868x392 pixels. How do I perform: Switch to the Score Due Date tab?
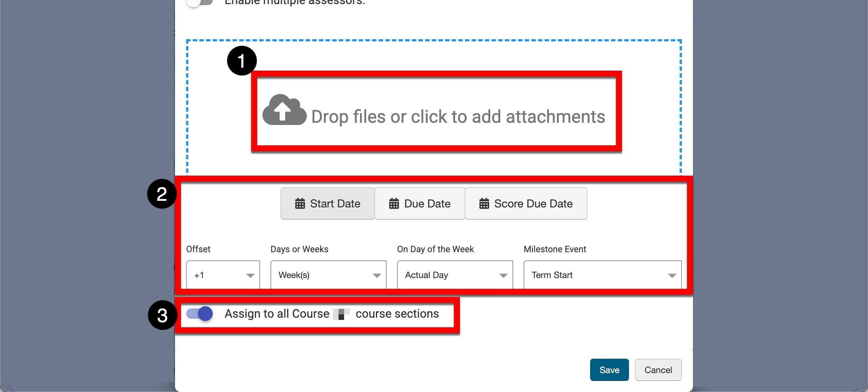(x=526, y=204)
